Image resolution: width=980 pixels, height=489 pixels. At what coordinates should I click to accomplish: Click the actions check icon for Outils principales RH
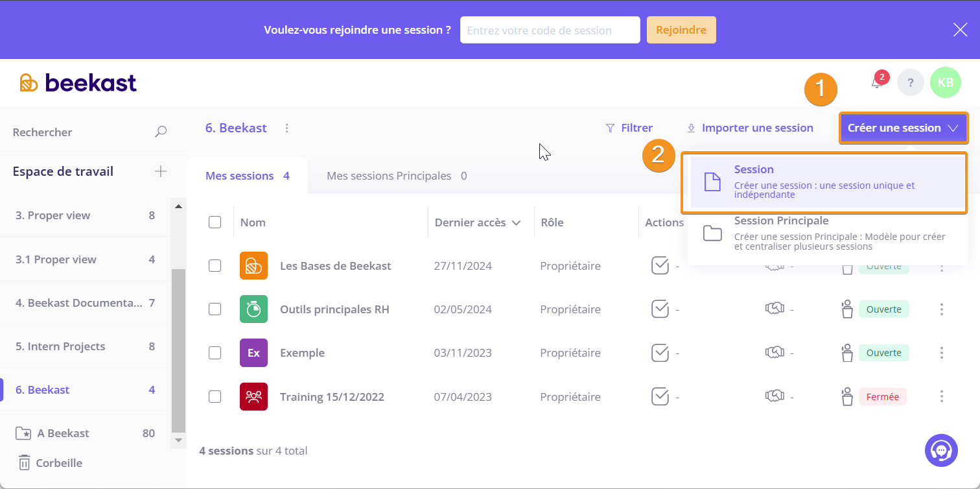[660, 309]
